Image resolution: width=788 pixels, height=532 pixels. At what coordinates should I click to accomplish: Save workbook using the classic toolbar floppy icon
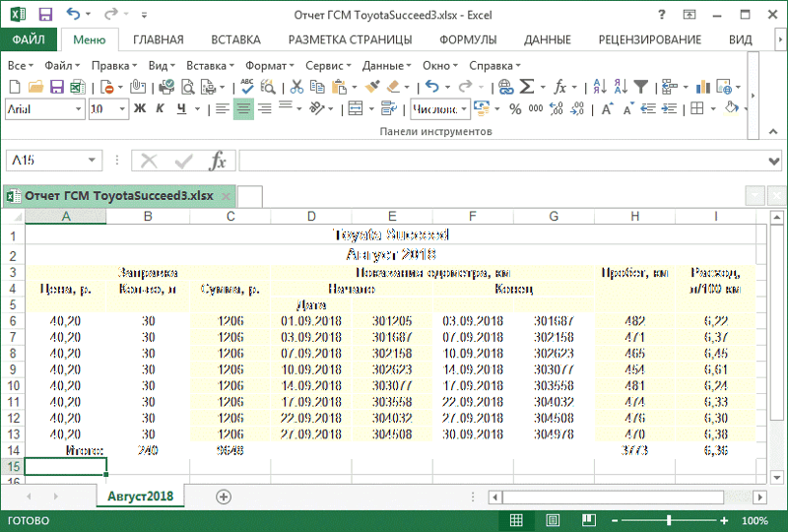coord(56,87)
